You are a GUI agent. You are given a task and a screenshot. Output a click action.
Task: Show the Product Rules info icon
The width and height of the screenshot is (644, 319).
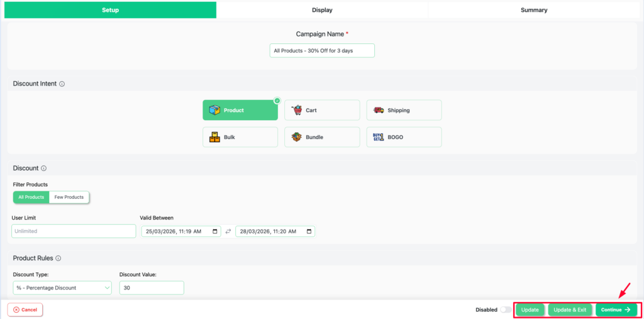(x=58, y=259)
